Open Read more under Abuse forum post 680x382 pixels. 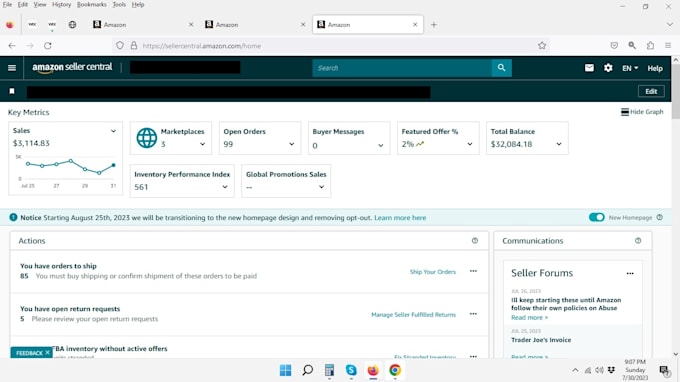click(529, 317)
